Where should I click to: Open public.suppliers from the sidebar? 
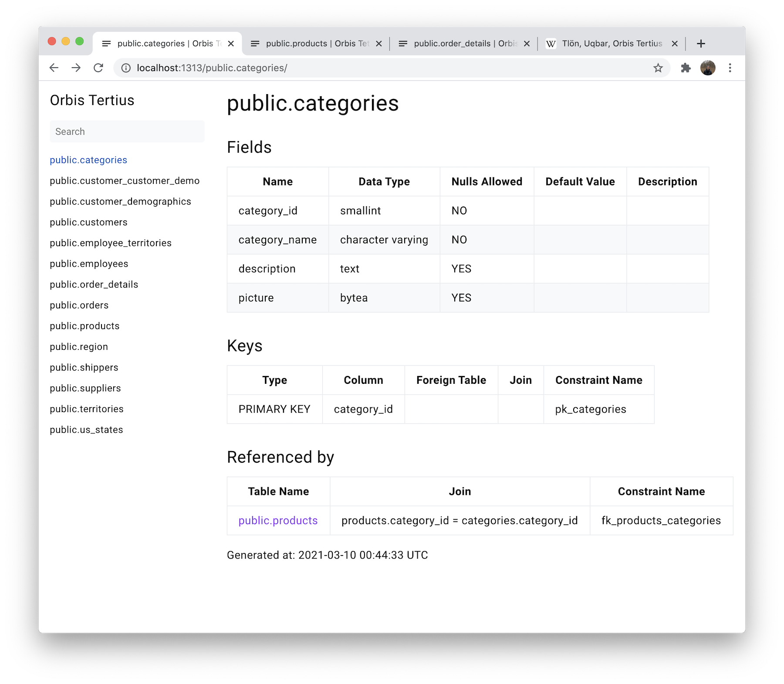[85, 388]
